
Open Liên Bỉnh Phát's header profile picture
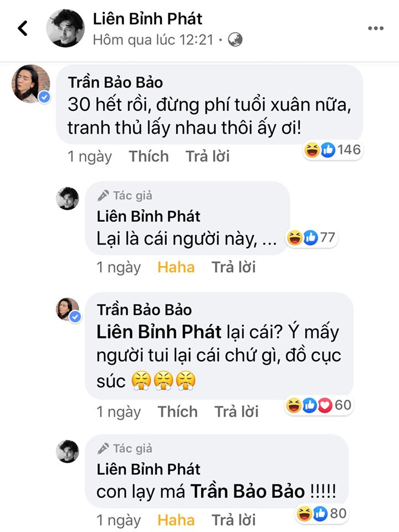tap(65, 28)
